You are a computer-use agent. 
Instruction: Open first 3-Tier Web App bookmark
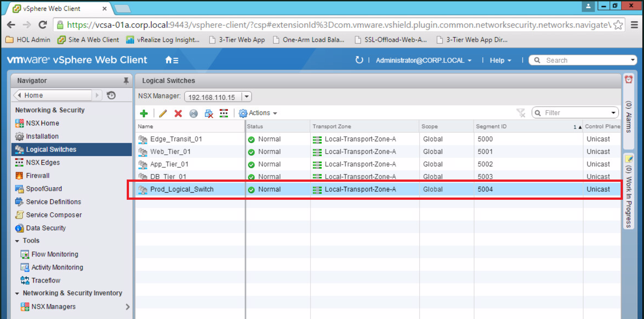237,40
